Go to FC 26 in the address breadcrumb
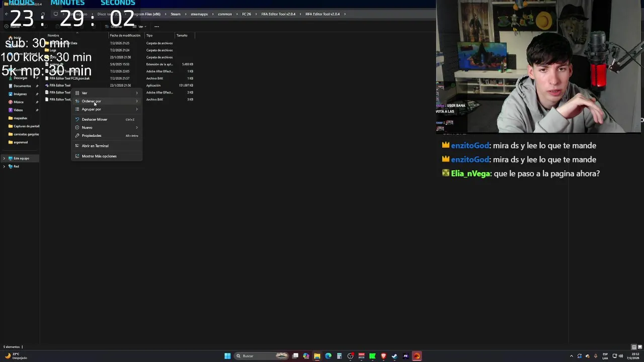This screenshot has height=362, width=644. (x=247, y=14)
